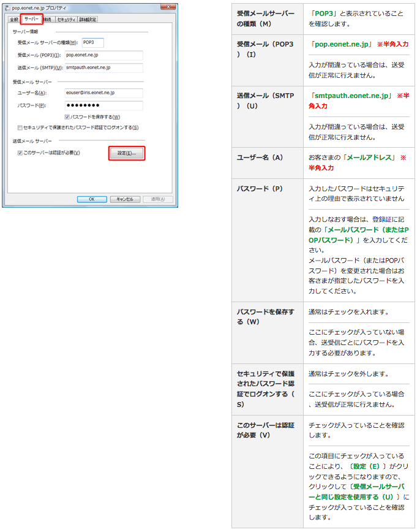420x532 pixels.
Task: Switch to the 全般 tab
Action: 13,20
